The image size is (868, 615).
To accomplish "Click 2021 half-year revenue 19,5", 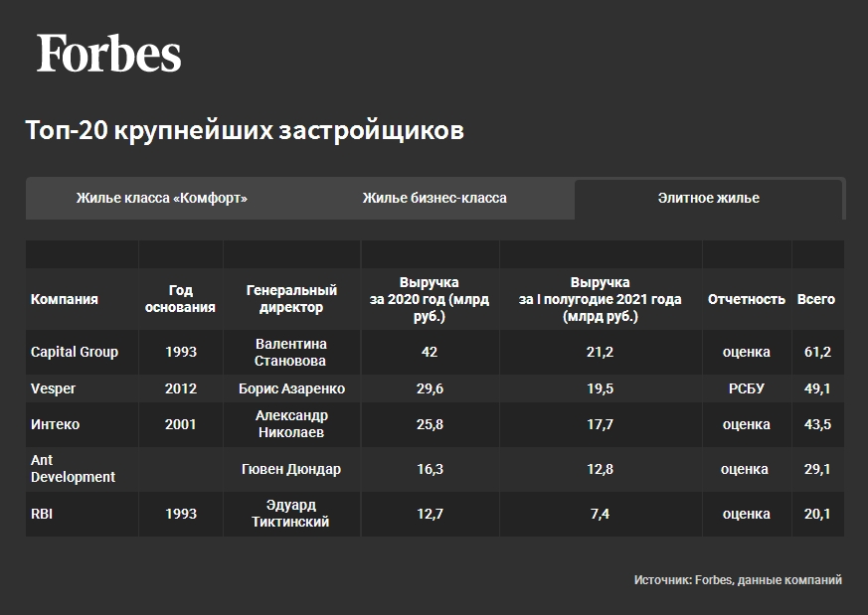I will [x=601, y=388].
